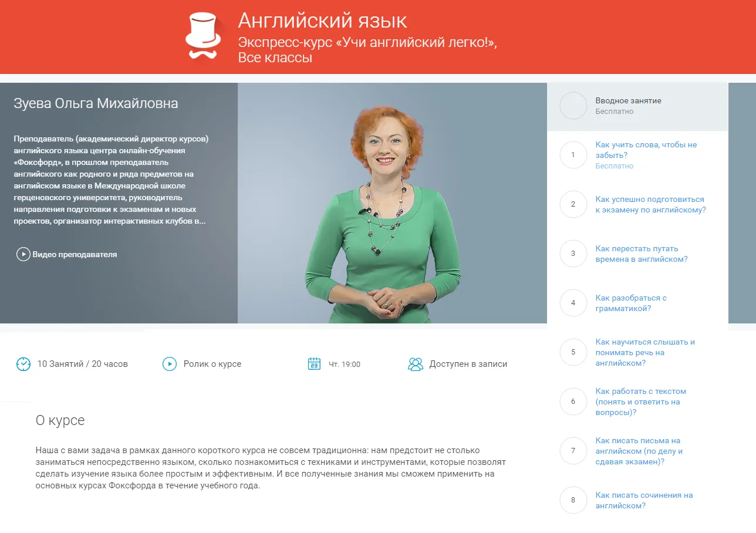Open lesson Как работать с текстом

640,402
